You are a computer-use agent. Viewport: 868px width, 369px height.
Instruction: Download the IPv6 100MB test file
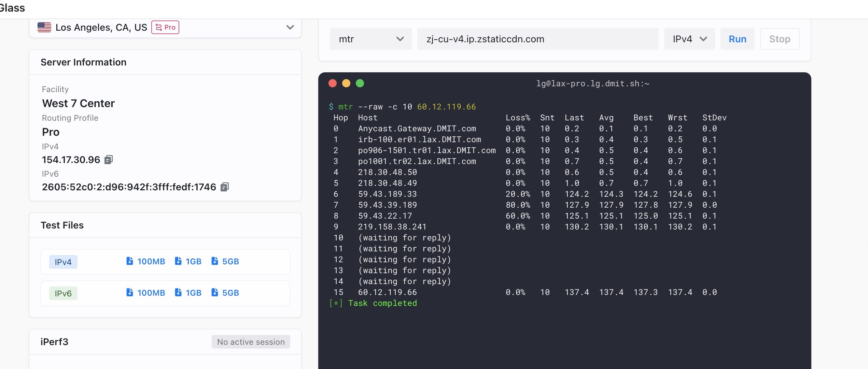coord(146,293)
